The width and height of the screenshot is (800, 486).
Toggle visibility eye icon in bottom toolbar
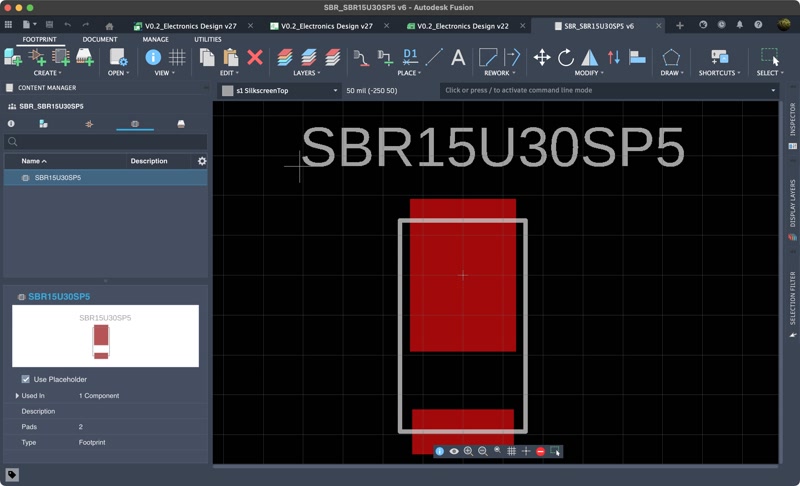click(454, 452)
